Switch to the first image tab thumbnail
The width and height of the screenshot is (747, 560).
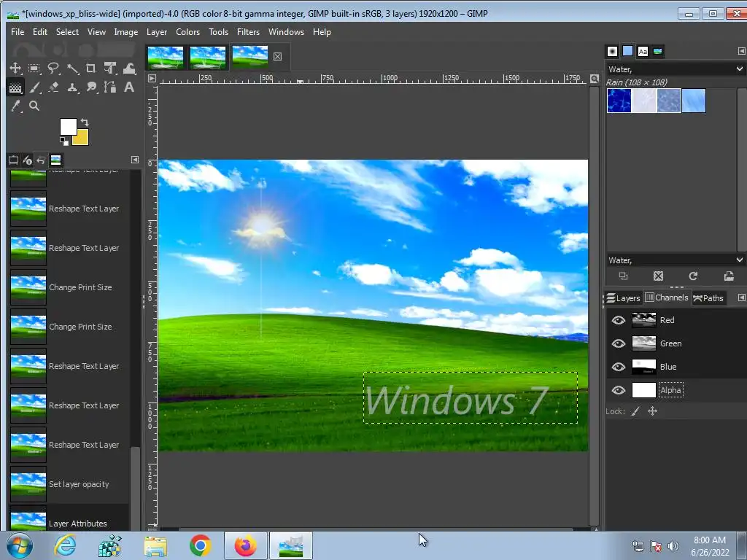point(166,57)
